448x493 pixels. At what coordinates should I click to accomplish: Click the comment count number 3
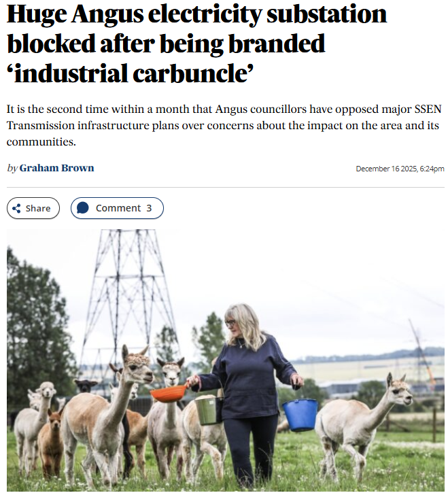pyautogui.click(x=149, y=208)
